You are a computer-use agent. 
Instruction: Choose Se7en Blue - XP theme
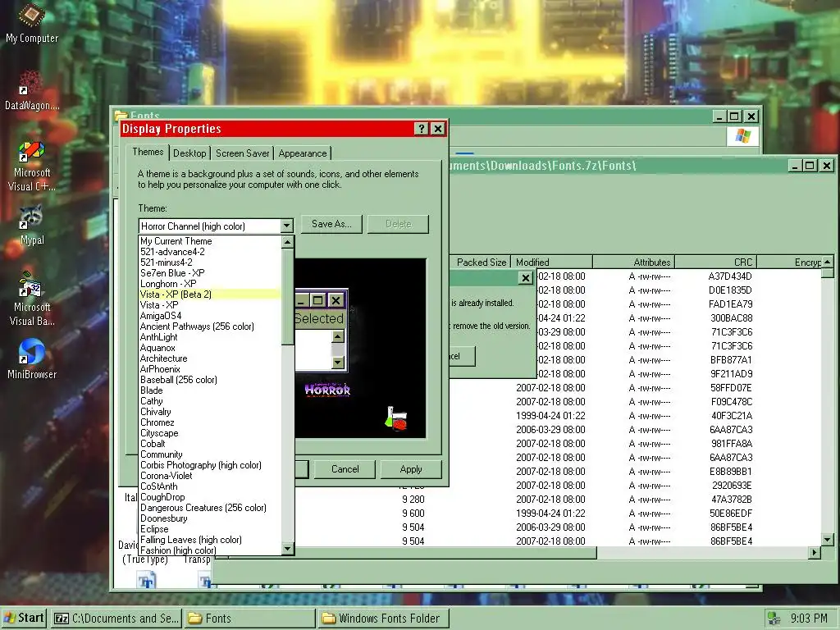coord(209,272)
